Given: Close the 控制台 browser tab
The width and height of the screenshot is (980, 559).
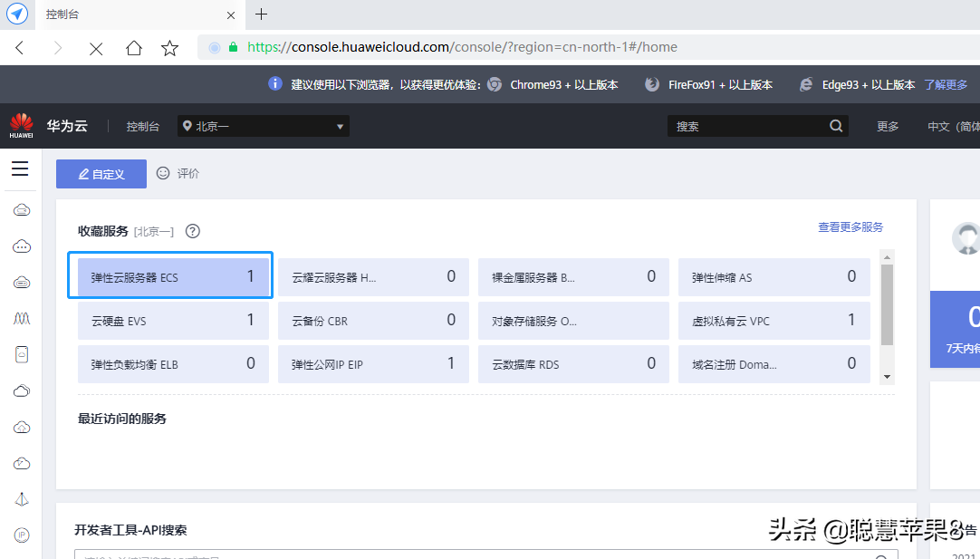Looking at the screenshot, I should 231,15.
